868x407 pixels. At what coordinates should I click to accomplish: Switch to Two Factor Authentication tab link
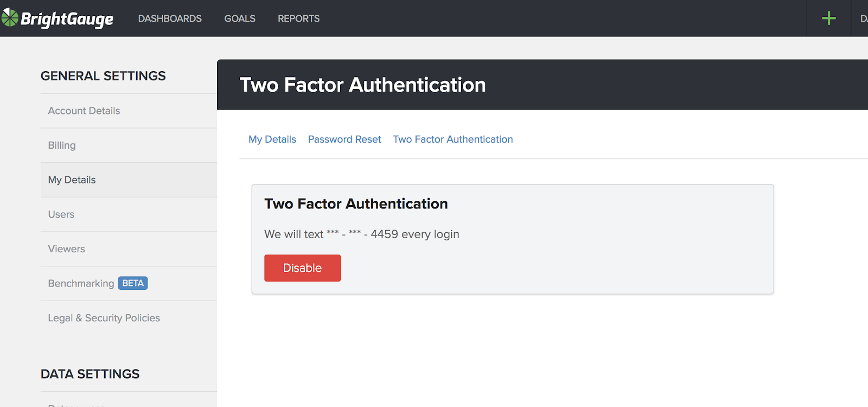[x=453, y=139]
